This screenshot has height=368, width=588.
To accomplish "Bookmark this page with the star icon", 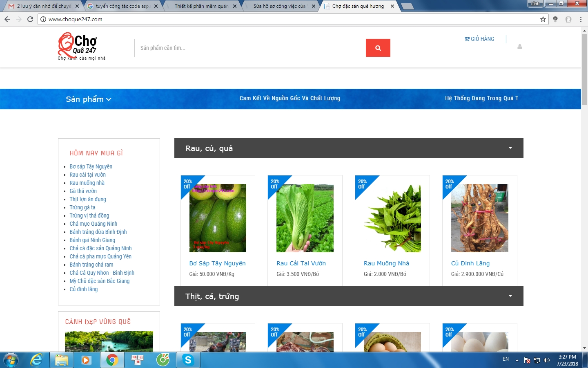I will [543, 19].
